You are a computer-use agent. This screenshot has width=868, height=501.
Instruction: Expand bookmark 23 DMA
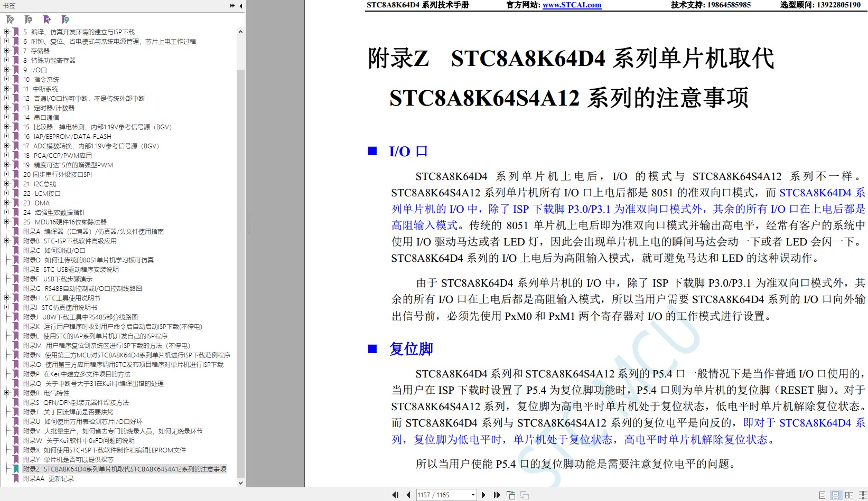[7, 203]
